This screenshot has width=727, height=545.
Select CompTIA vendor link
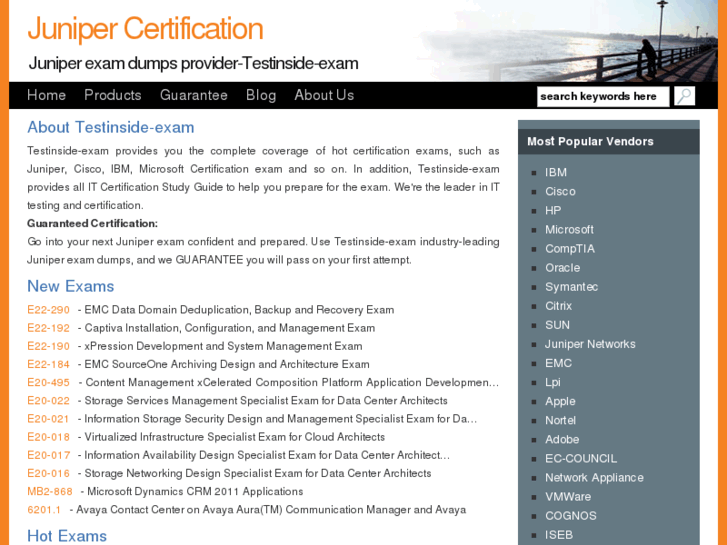pyautogui.click(x=570, y=249)
